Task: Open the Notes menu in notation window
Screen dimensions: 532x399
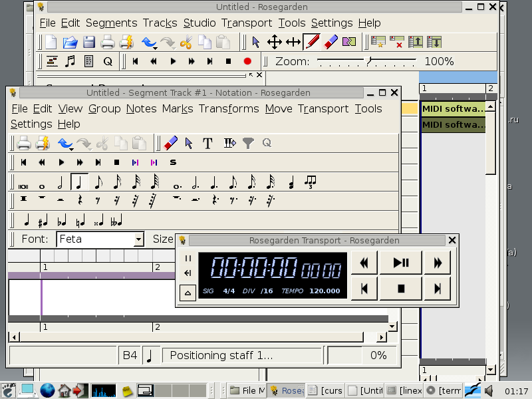Action: (141, 108)
